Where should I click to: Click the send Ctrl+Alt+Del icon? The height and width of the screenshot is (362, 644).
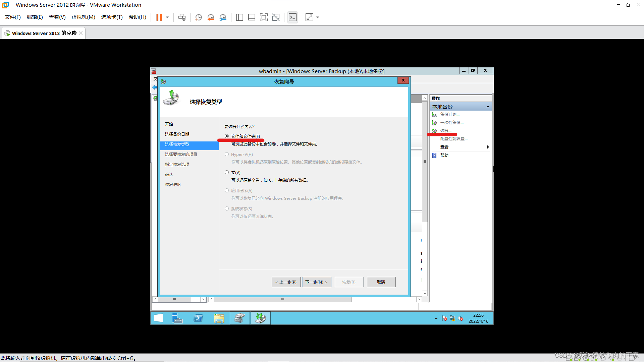click(x=182, y=17)
